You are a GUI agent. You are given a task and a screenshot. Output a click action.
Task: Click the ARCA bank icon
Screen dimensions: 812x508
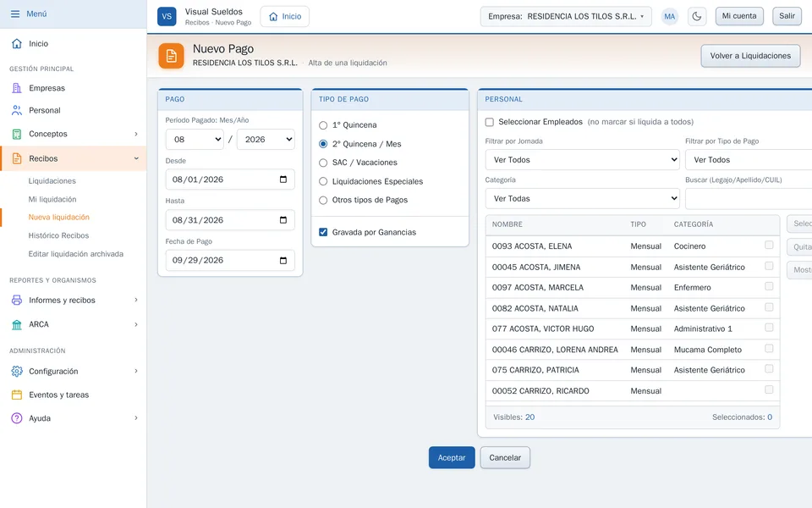(x=17, y=324)
